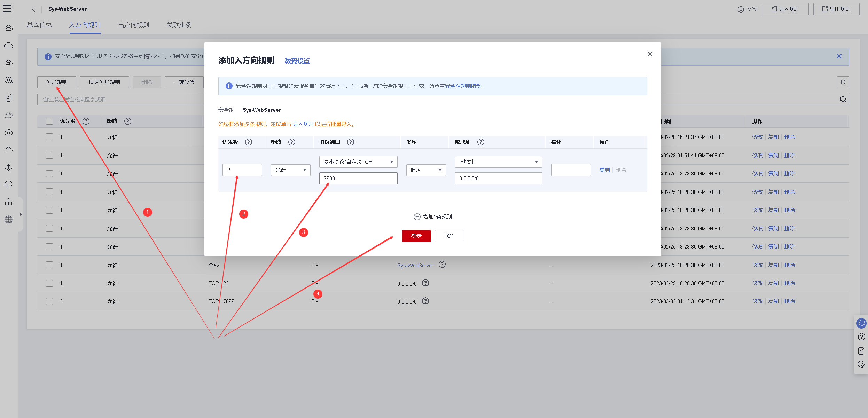Check the row with TCP 22 rule
Image resolution: width=868 pixels, height=418 pixels.
click(49, 283)
